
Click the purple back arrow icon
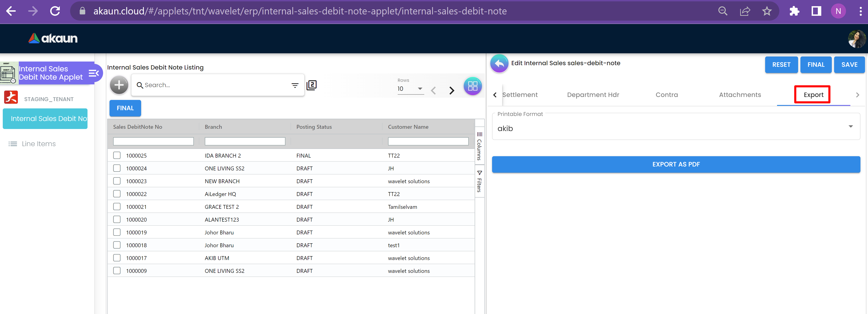(499, 63)
